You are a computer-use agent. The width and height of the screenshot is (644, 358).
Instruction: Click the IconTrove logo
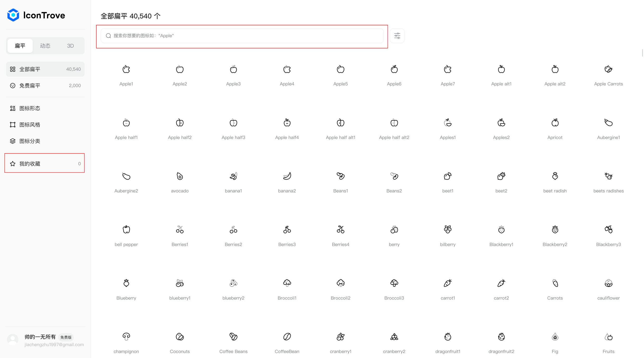click(36, 15)
